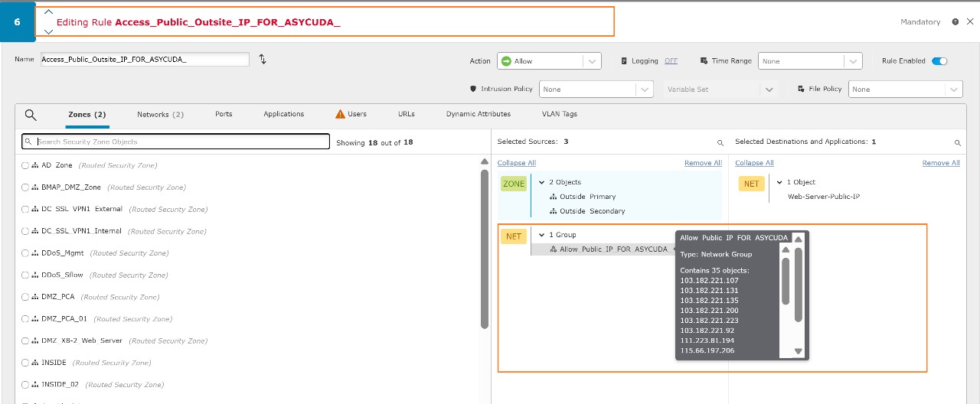Click the help question mark icon
This screenshot has height=404, width=980.
955,22
